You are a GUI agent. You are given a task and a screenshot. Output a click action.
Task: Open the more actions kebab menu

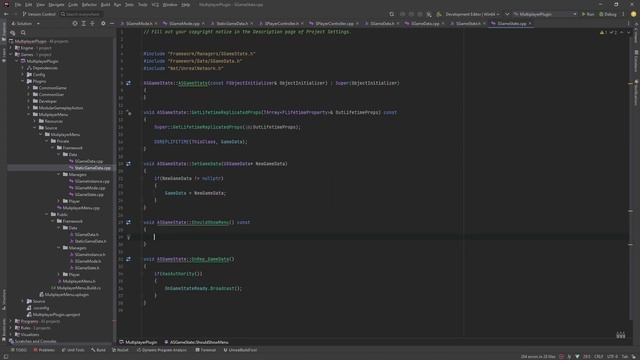[623, 14]
